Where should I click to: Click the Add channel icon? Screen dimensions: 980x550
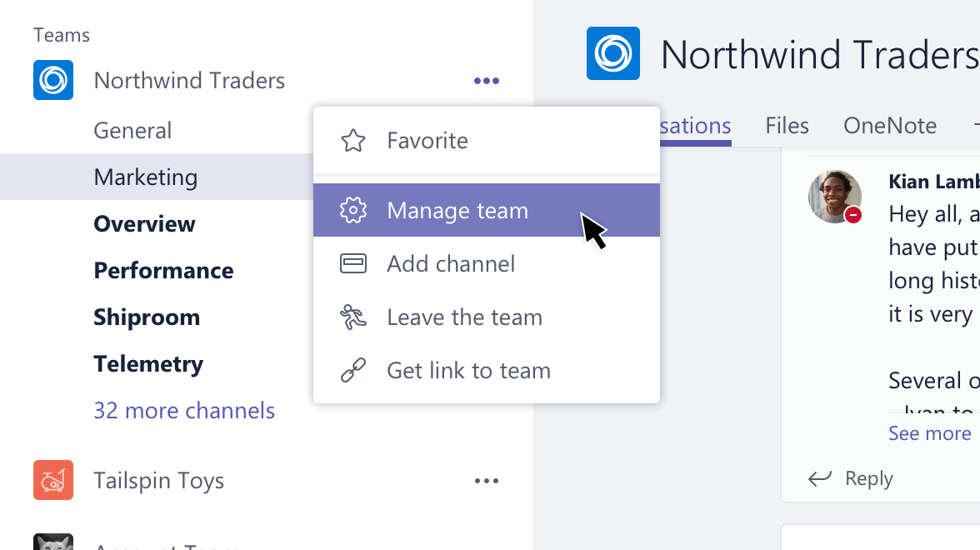(x=353, y=263)
